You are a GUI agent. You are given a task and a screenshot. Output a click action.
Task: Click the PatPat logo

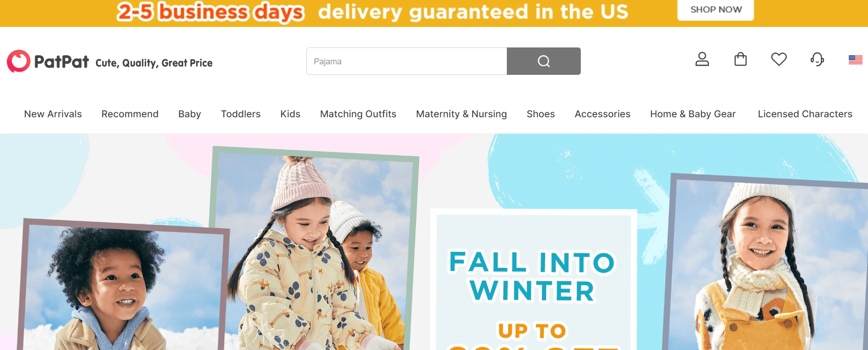point(48,61)
